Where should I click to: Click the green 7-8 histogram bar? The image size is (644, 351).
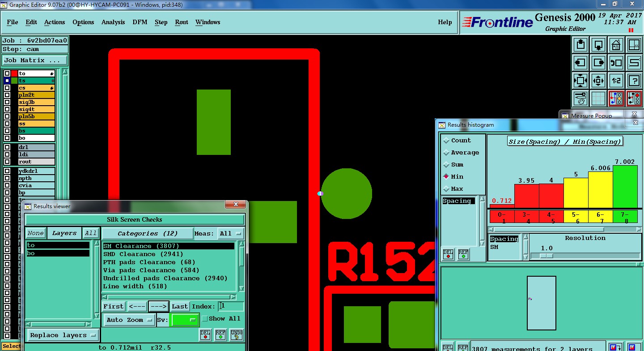(625, 187)
